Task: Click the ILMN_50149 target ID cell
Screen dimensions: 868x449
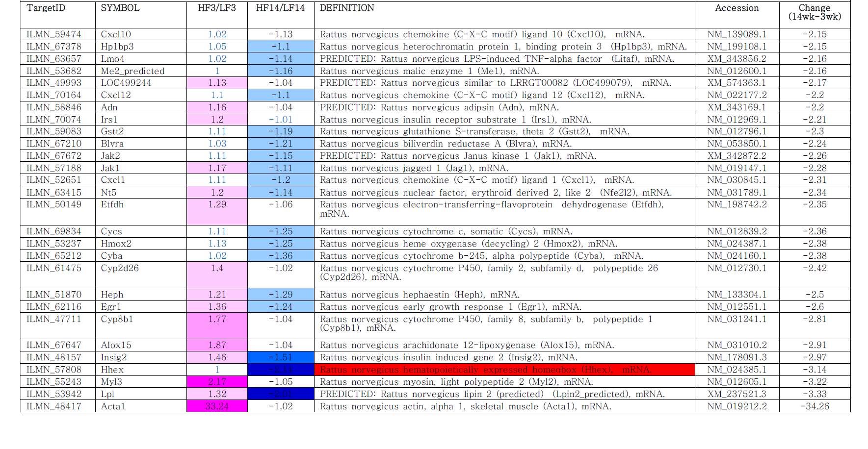Action: [58, 212]
